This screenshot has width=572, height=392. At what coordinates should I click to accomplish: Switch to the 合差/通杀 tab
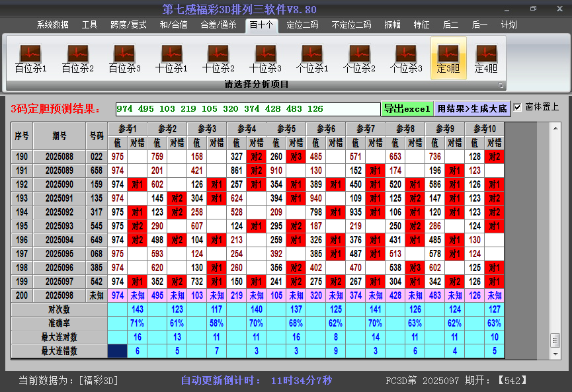point(218,25)
